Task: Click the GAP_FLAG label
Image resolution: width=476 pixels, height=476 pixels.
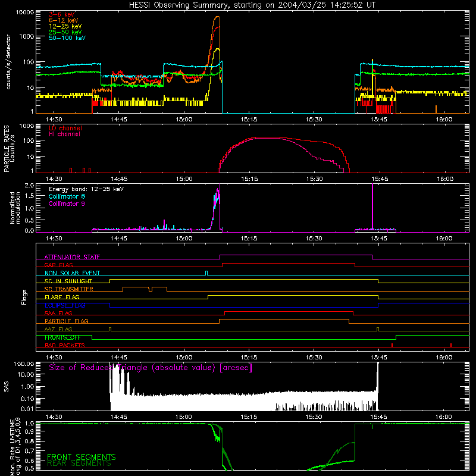Action: tap(58, 265)
